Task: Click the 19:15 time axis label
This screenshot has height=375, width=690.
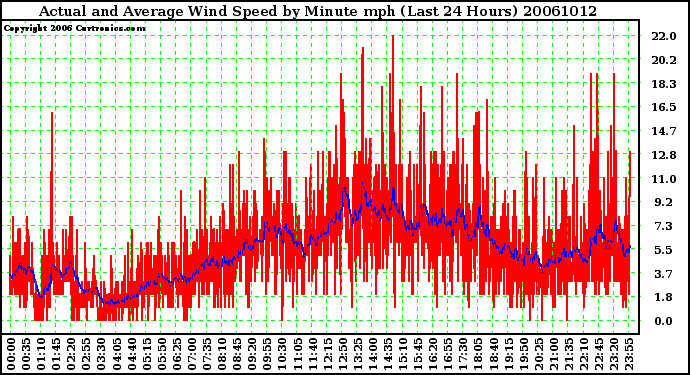Action: point(508,354)
